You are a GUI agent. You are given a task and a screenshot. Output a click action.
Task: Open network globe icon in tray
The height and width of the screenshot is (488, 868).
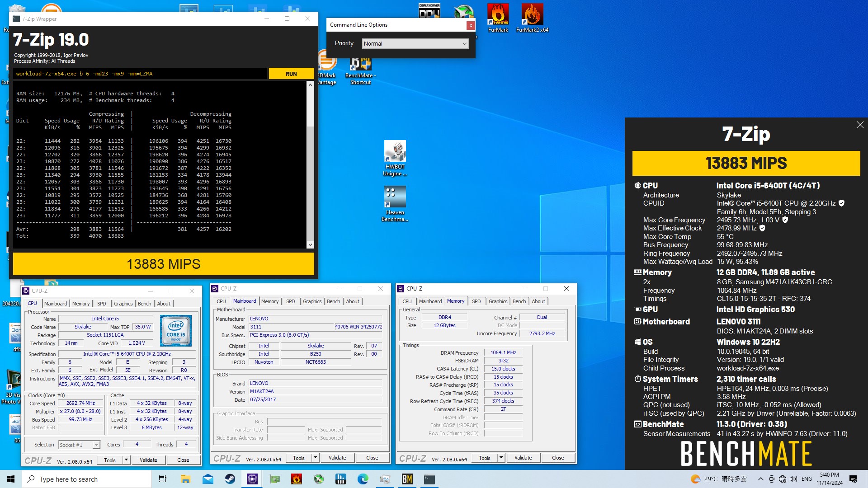pyautogui.click(x=782, y=479)
